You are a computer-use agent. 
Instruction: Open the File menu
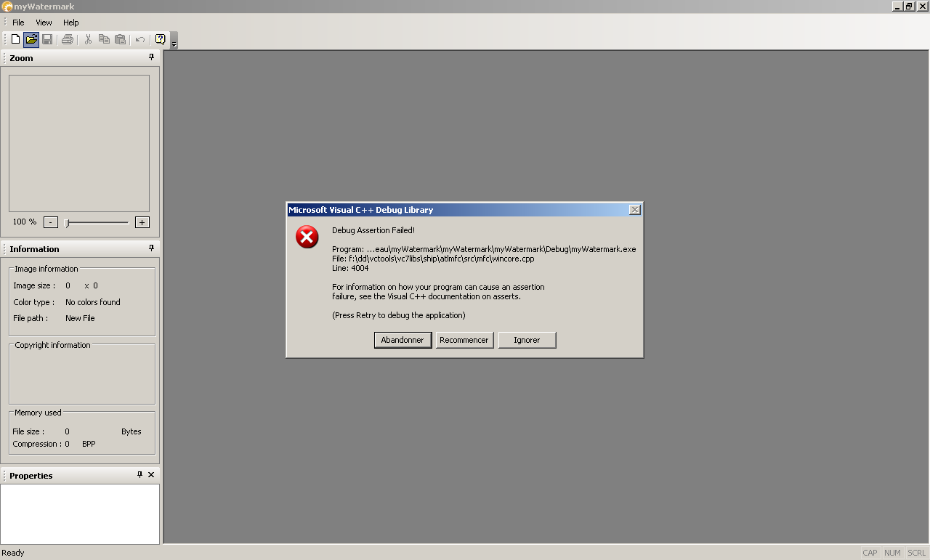click(x=18, y=23)
